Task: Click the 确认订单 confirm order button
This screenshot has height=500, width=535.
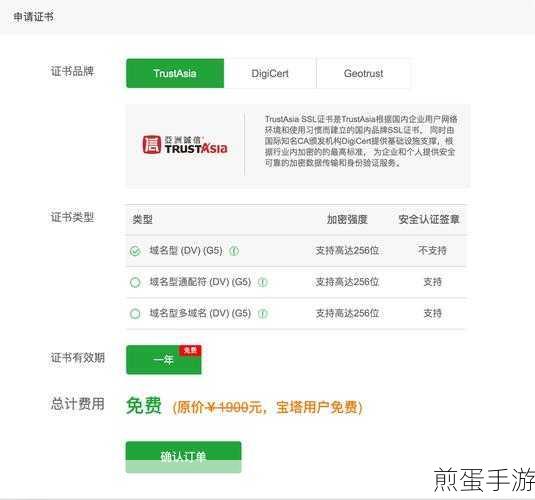Action: [x=184, y=457]
